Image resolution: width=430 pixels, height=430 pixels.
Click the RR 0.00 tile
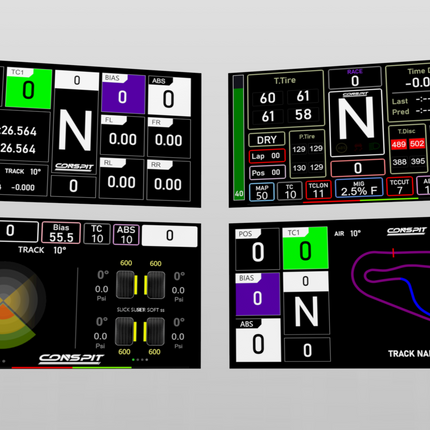tap(168, 181)
